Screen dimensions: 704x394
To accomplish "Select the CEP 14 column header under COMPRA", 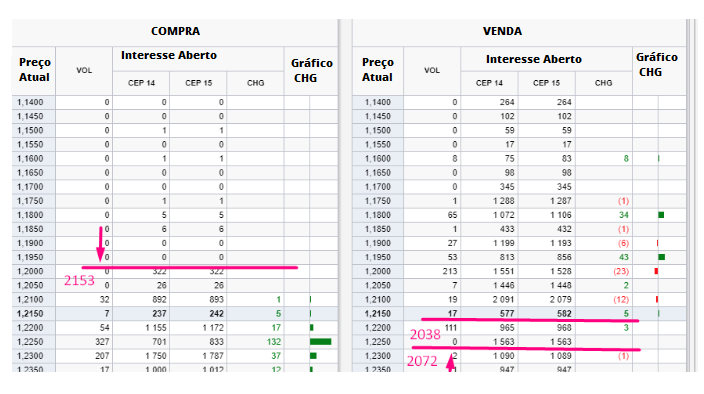I will [141, 83].
